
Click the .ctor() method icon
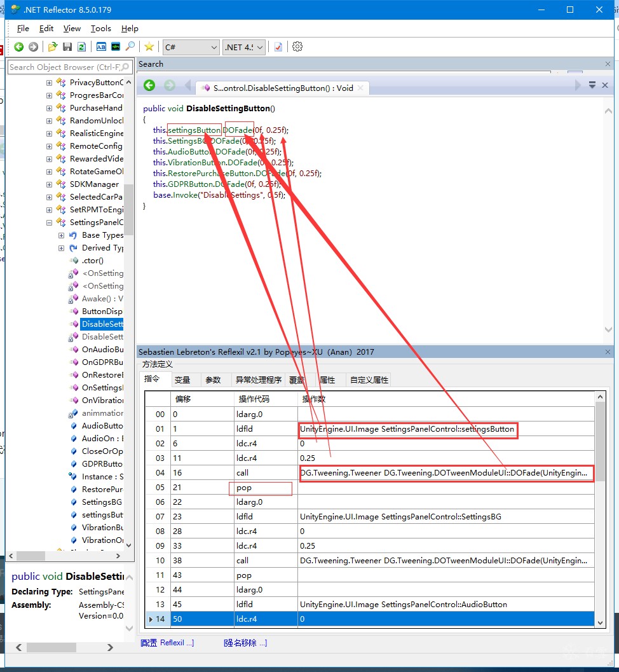coord(74,261)
